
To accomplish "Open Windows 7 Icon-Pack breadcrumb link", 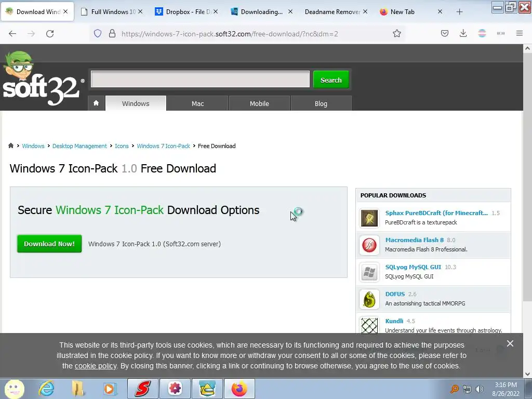I will point(164,146).
